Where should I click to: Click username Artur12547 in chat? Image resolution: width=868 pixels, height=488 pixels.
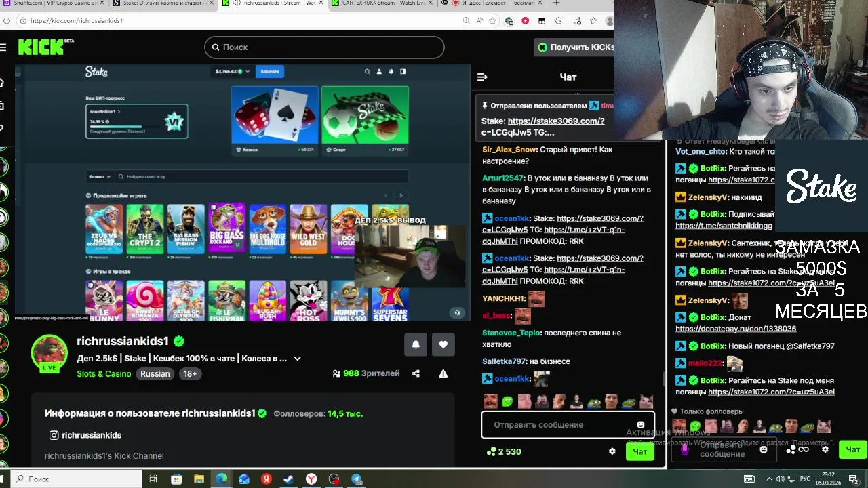[503, 178]
